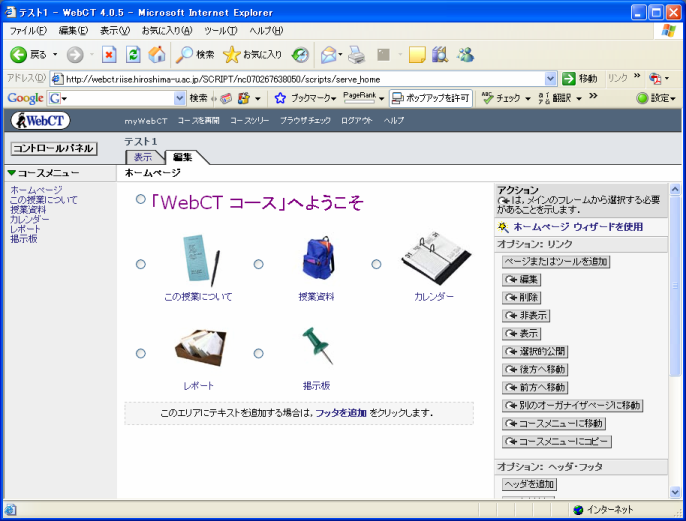Open the Google search box dropdown
686x521 pixels.
179,98
